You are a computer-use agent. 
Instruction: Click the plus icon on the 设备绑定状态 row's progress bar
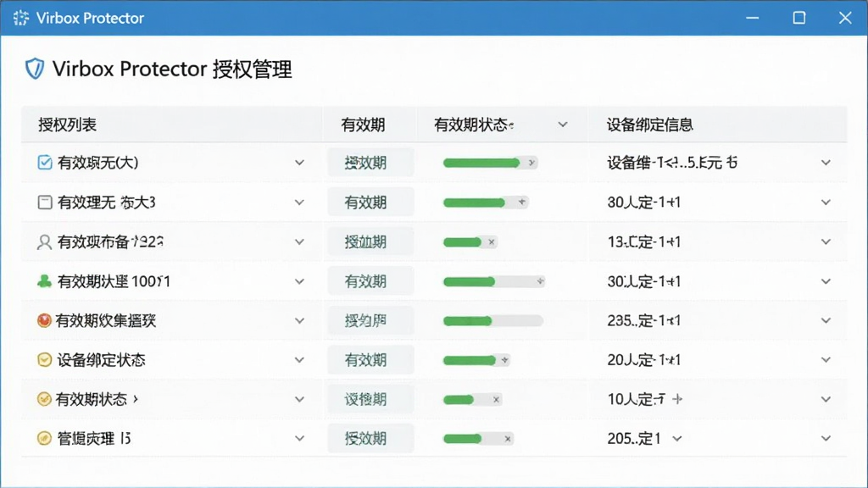(x=505, y=360)
